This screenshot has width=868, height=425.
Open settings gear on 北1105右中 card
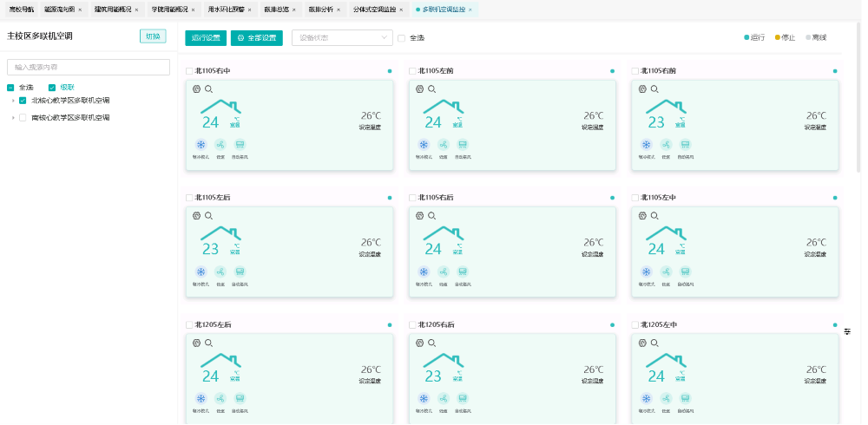coord(196,89)
